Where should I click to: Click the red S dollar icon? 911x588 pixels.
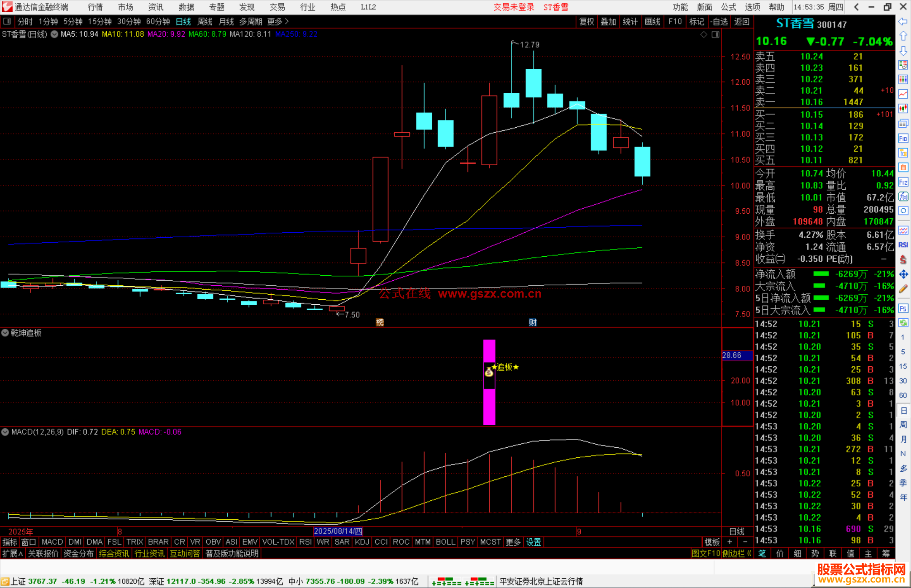[903, 260]
